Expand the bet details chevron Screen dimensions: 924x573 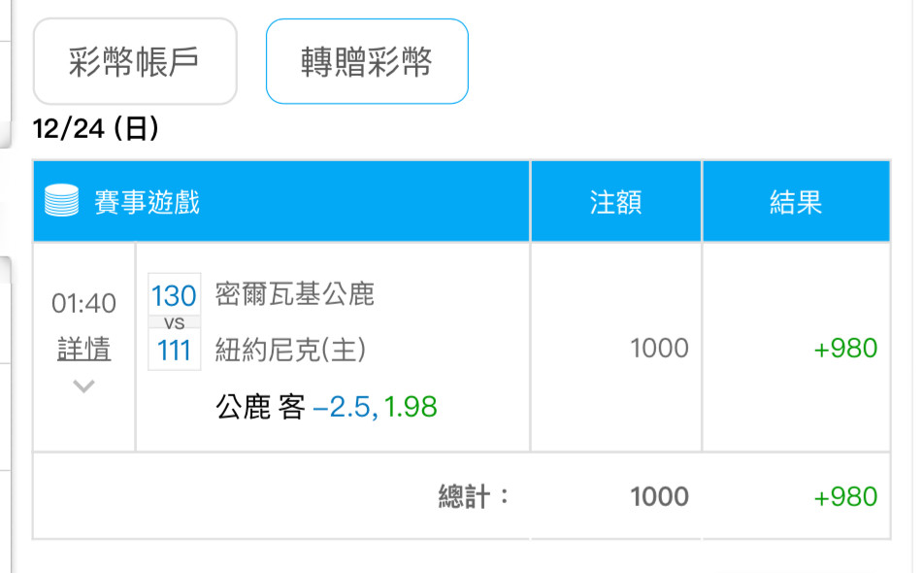(83, 387)
